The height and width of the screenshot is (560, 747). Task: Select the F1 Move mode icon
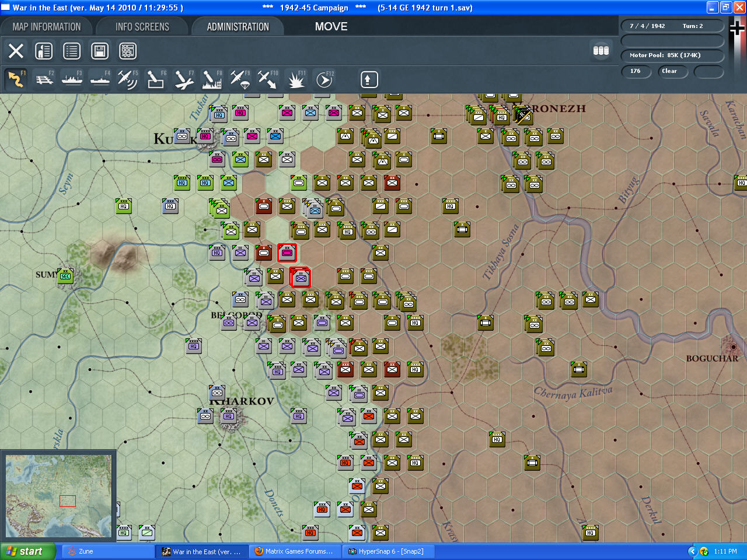click(16, 79)
